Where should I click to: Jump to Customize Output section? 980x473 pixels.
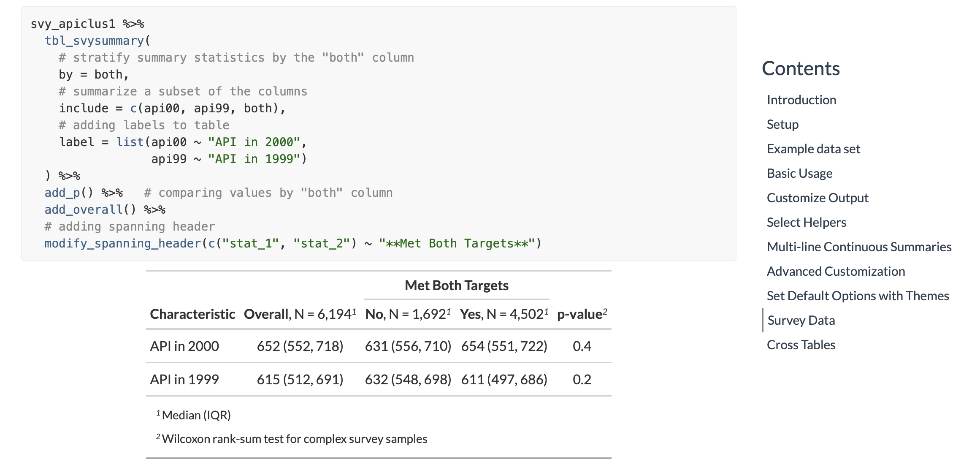coord(818,197)
